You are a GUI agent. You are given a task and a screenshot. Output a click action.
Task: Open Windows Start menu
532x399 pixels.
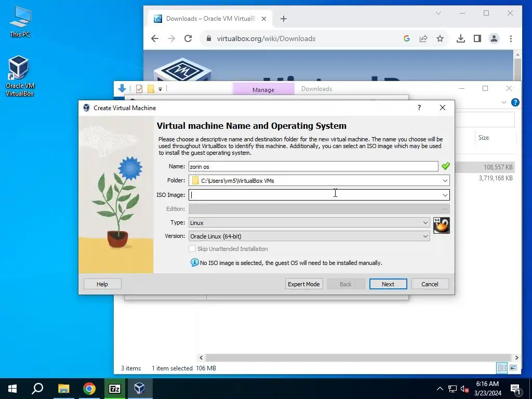coord(12,389)
